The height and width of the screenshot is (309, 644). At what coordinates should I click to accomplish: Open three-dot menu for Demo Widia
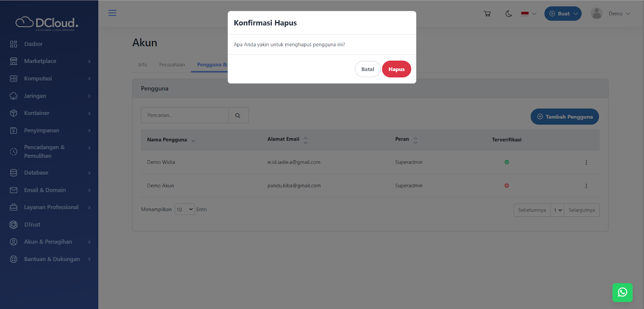click(586, 163)
